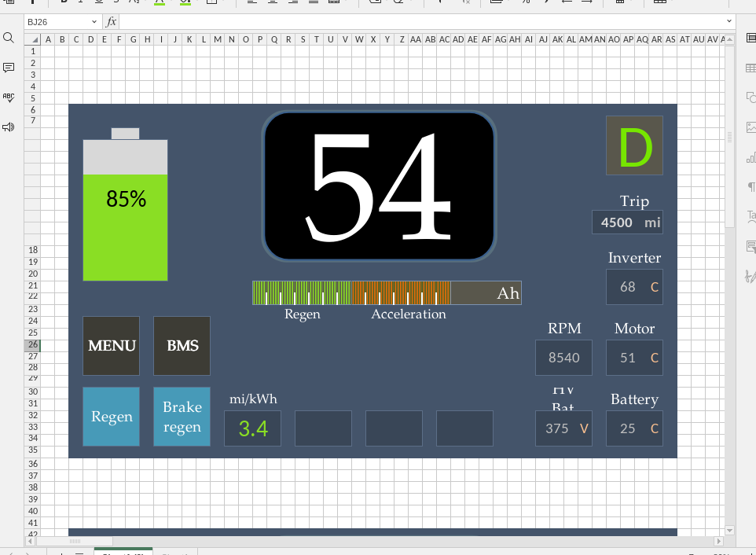This screenshot has height=555, width=756.
Task: Click the comment bubble icon in left sidebar
Action: point(8,68)
